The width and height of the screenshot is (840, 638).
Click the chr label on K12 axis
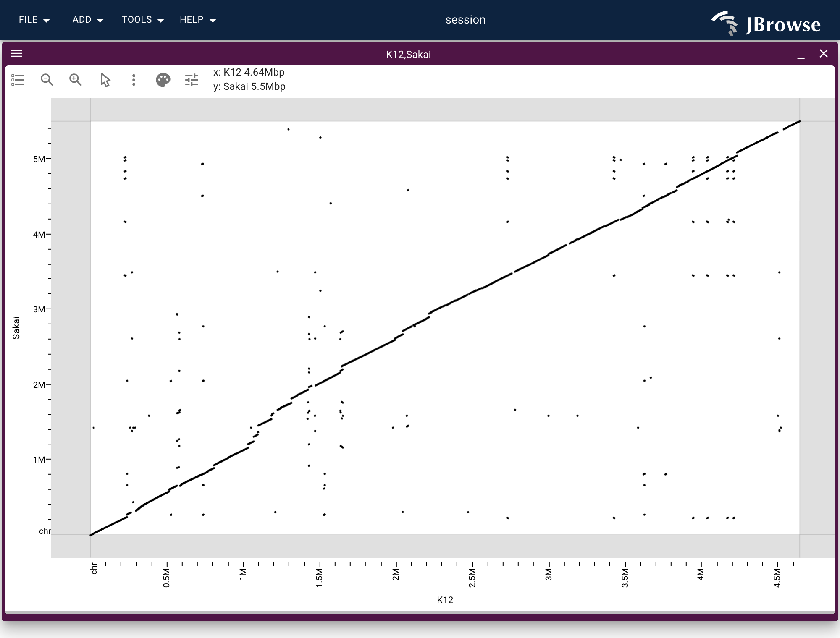click(x=94, y=569)
